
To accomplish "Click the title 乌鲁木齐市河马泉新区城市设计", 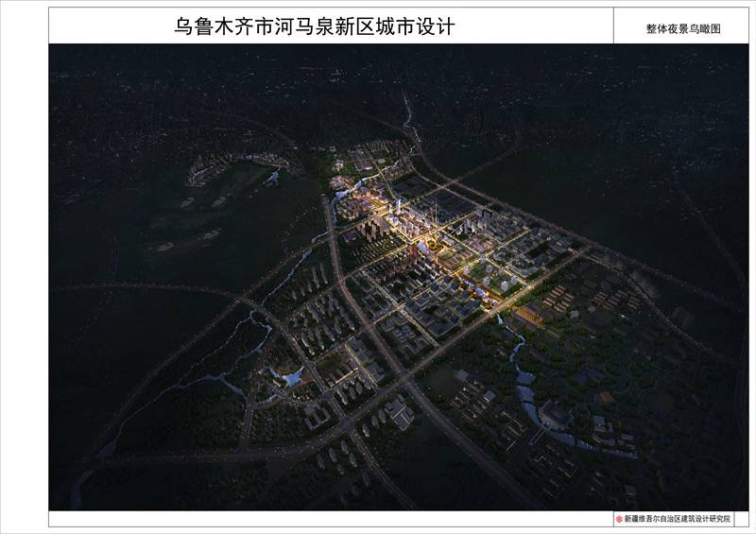I will click(315, 26).
